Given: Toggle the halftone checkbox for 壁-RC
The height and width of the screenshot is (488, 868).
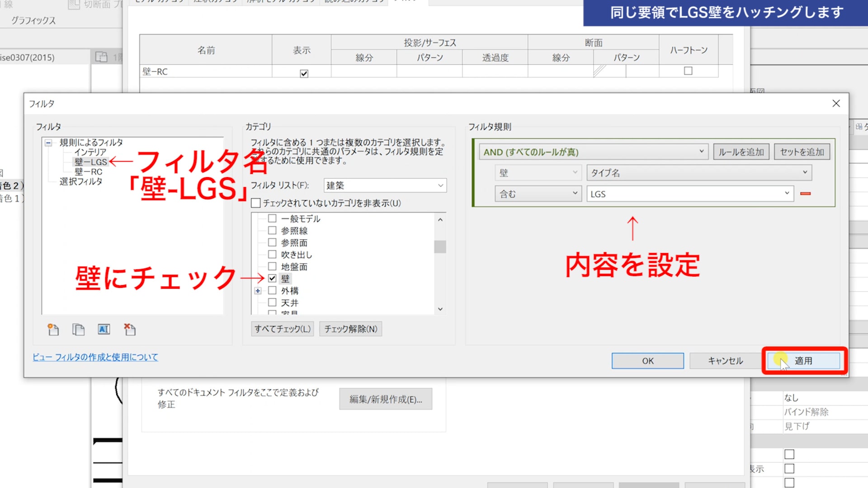Looking at the screenshot, I should pos(688,71).
